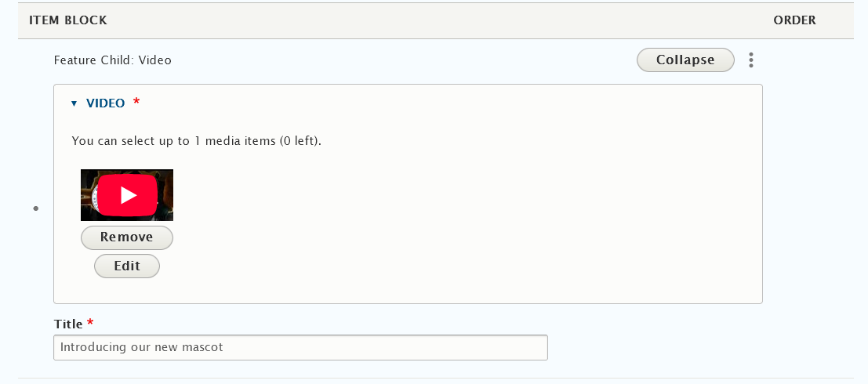This screenshot has height=384, width=868.
Task: Focus the Title text input field
Action: 300,347
